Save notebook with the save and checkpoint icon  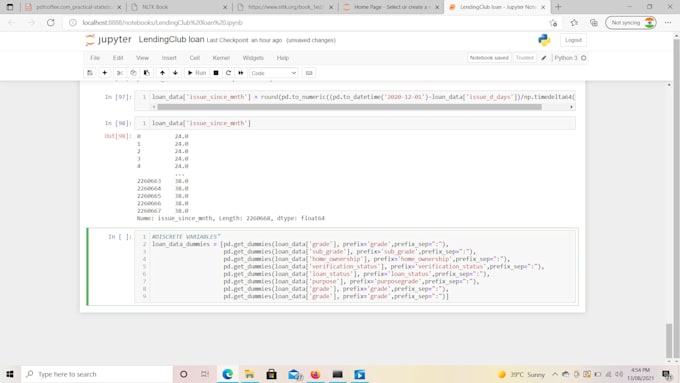coord(90,73)
